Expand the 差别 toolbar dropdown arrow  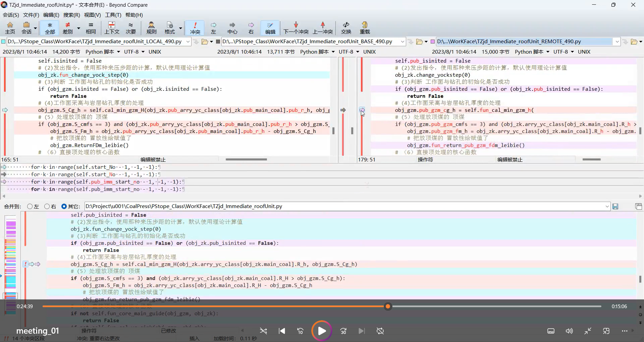78,28
